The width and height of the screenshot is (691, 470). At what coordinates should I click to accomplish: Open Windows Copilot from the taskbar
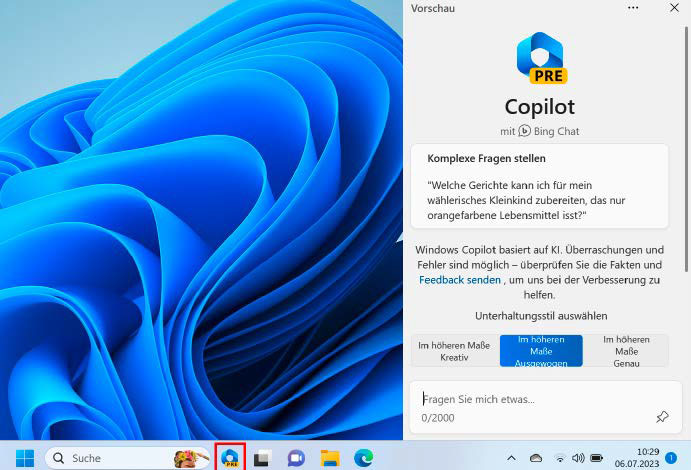pos(230,458)
